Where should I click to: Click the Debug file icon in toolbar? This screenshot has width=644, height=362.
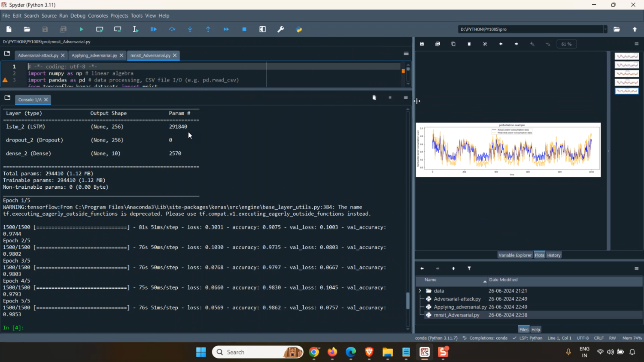point(154,29)
